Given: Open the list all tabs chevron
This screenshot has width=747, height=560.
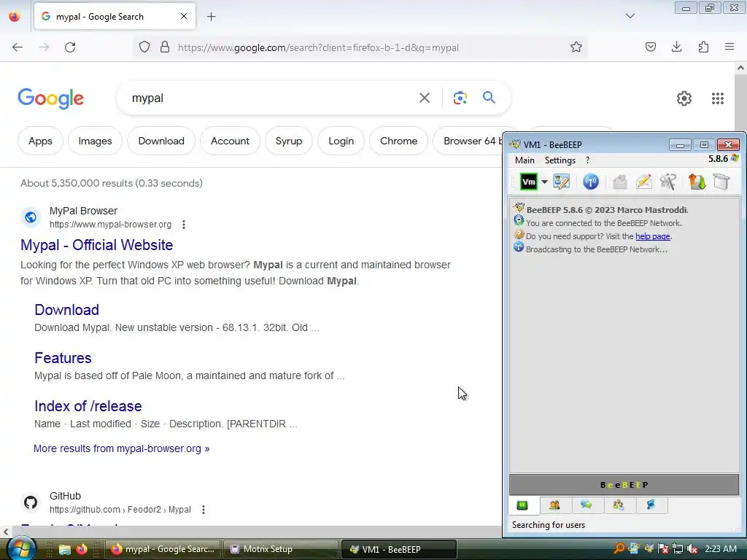Looking at the screenshot, I should [x=630, y=16].
